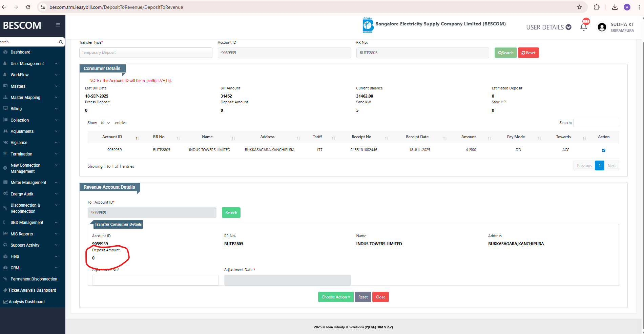Viewport: 644px width, 334px height.
Task: Click the user profile avatar icon
Action: pyautogui.click(x=602, y=27)
